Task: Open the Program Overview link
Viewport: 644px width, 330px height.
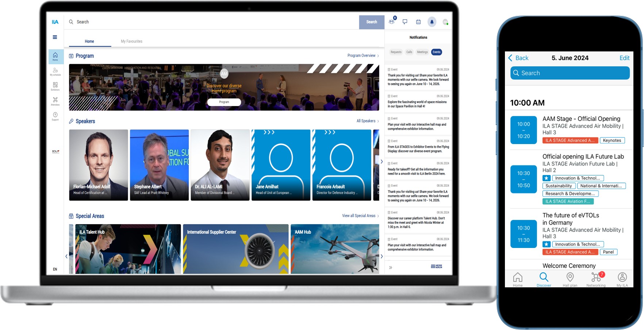Action: point(363,56)
